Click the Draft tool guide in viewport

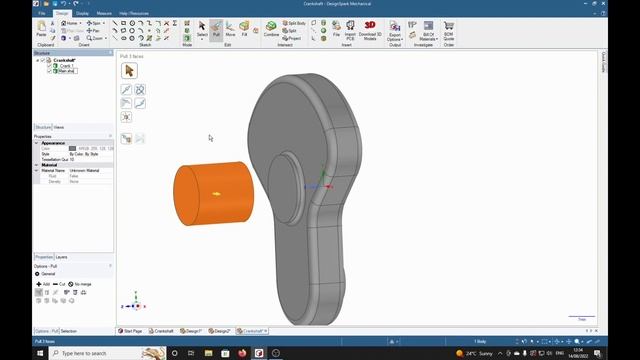pyautogui.click(x=126, y=103)
